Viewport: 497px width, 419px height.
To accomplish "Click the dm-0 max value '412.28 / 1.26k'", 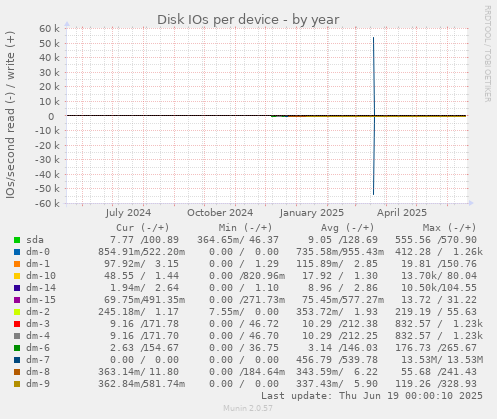I will (439, 252).
